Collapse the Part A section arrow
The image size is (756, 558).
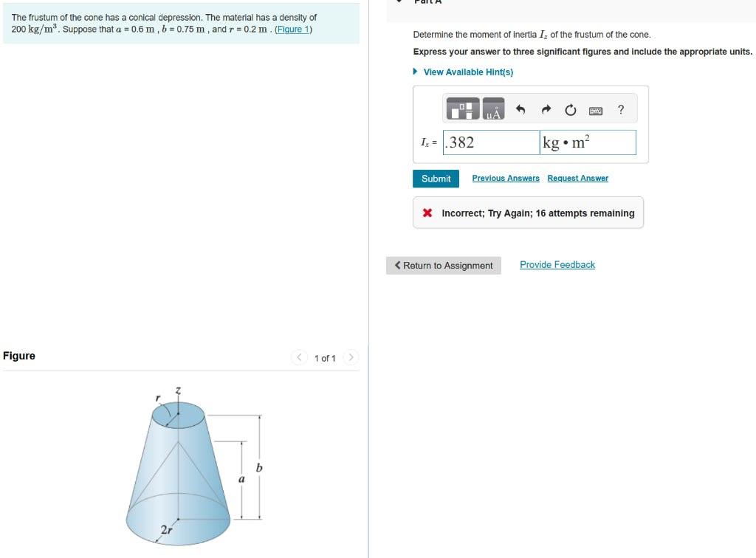tap(399, 1)
